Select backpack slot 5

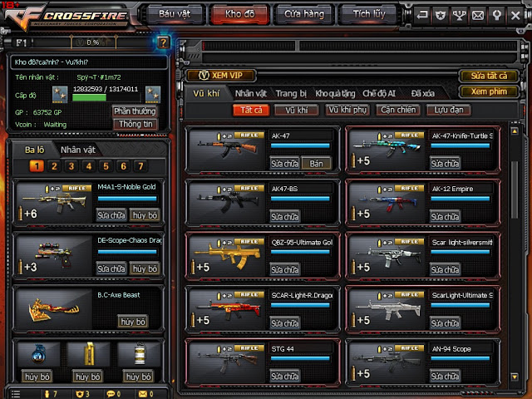106,166
